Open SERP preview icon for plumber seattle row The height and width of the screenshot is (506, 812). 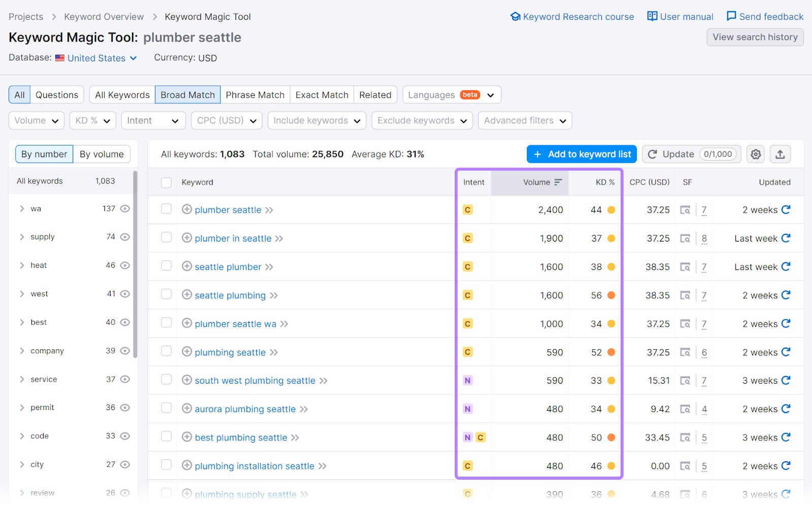685,210
